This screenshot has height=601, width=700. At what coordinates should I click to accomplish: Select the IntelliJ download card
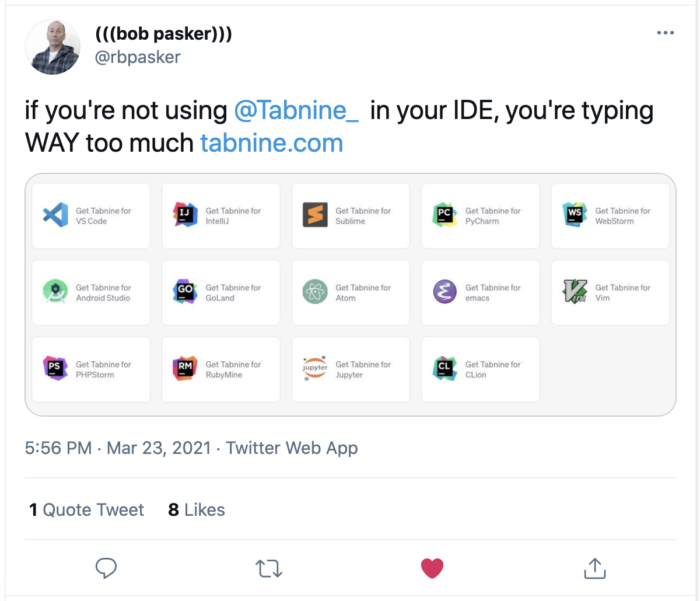(x=220, y=215)
